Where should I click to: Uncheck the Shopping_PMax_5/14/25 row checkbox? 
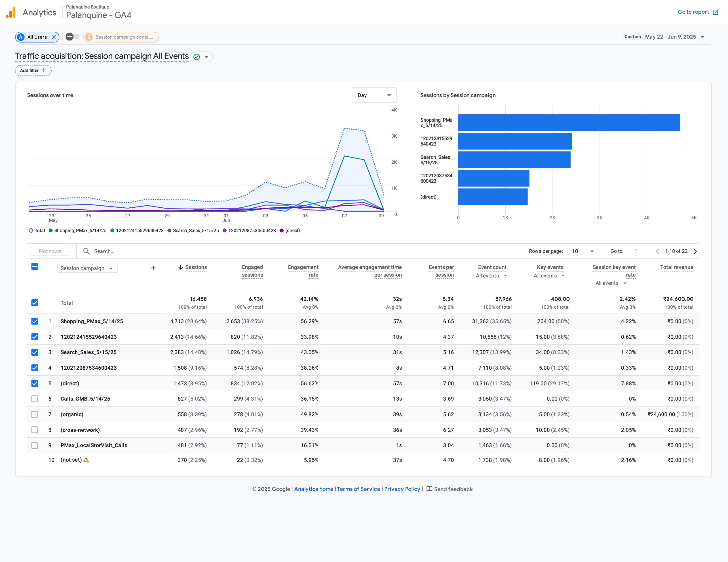[35, 321]
